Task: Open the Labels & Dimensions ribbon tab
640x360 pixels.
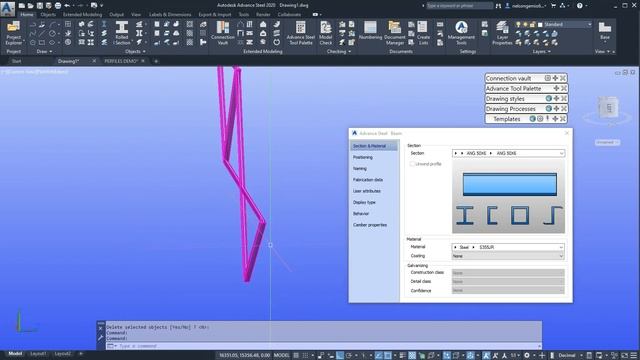Action: [170, 14]
